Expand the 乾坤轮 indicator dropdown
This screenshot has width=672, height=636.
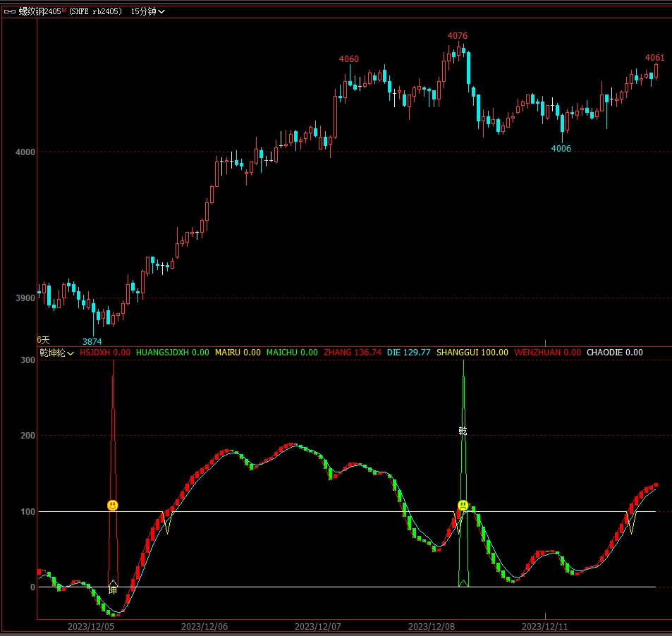[56, 353]
